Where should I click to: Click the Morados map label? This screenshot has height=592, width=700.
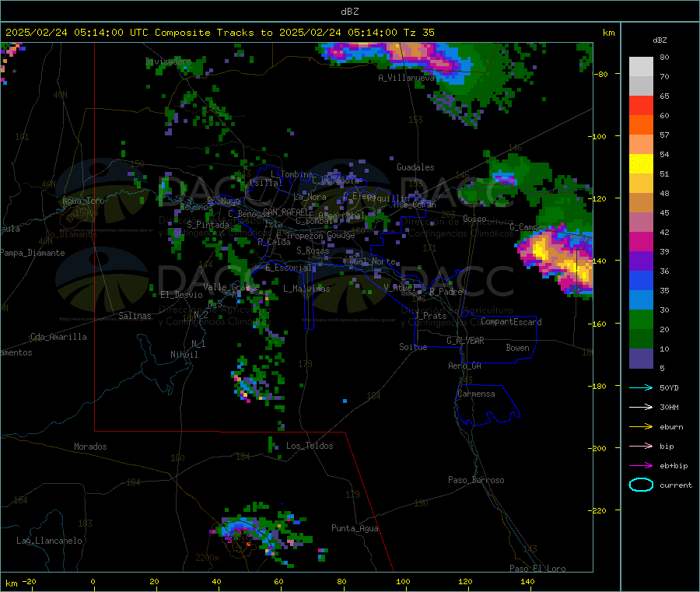tap(90, 447)
